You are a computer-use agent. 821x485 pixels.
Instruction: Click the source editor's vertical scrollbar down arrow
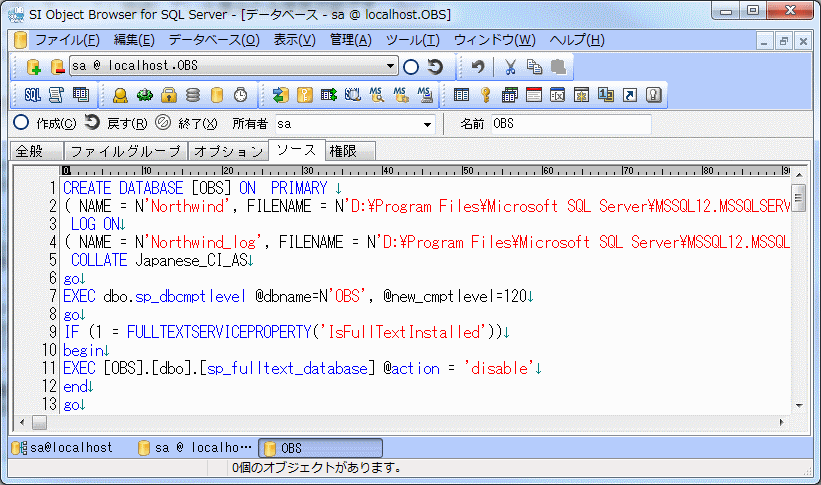click(x=798, y=405)
